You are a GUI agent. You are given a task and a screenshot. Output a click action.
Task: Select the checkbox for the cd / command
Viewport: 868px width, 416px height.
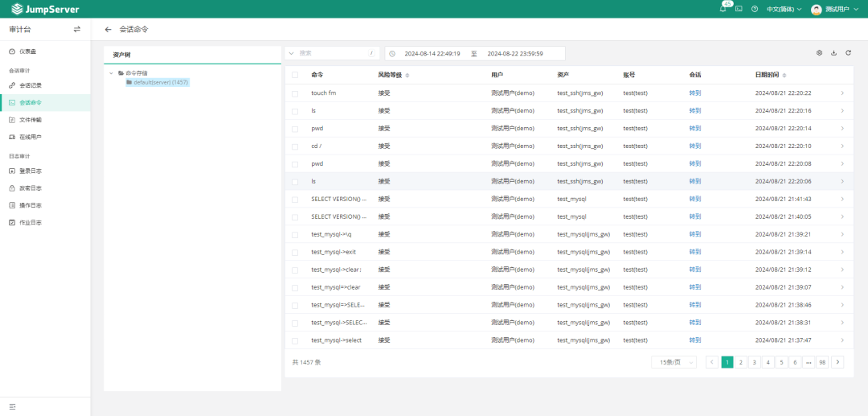click(x=295, y=146)
